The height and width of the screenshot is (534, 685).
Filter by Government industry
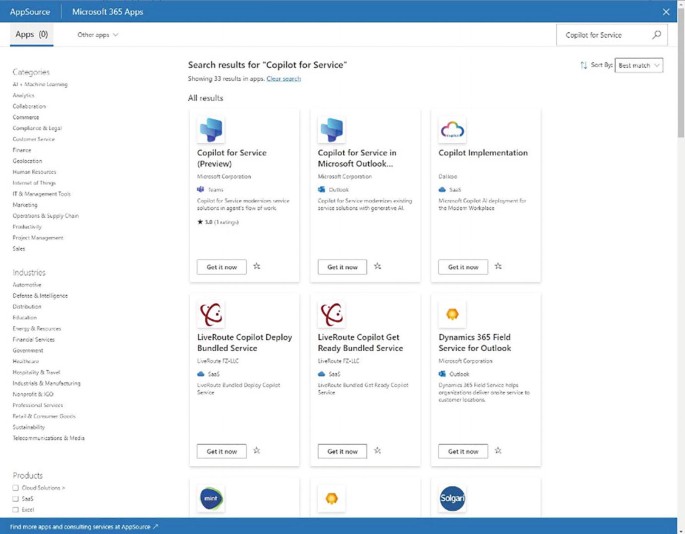coord(28,350)
